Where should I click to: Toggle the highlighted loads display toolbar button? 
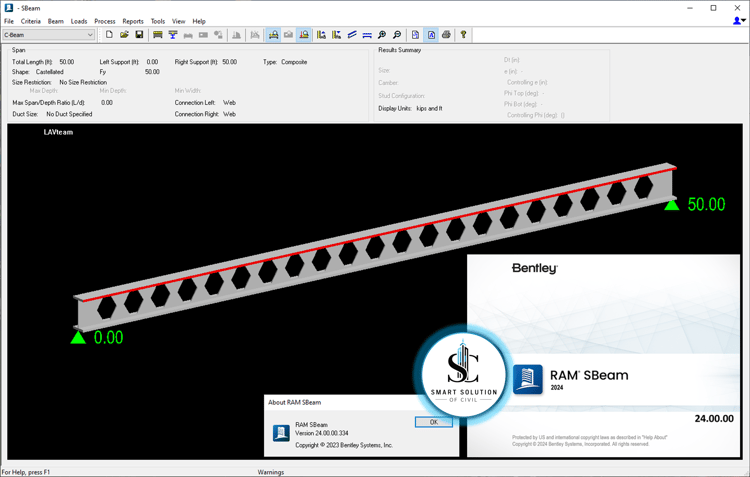click(x=273, y=34)
